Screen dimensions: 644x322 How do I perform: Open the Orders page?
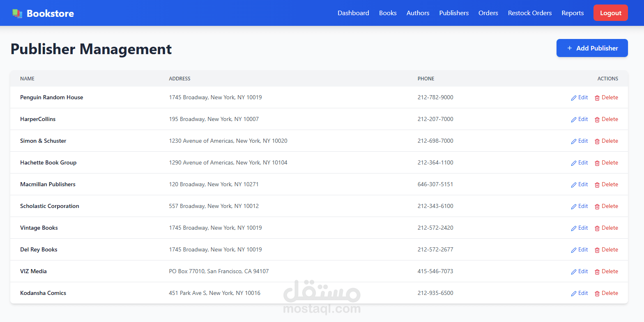click(488, 13)
